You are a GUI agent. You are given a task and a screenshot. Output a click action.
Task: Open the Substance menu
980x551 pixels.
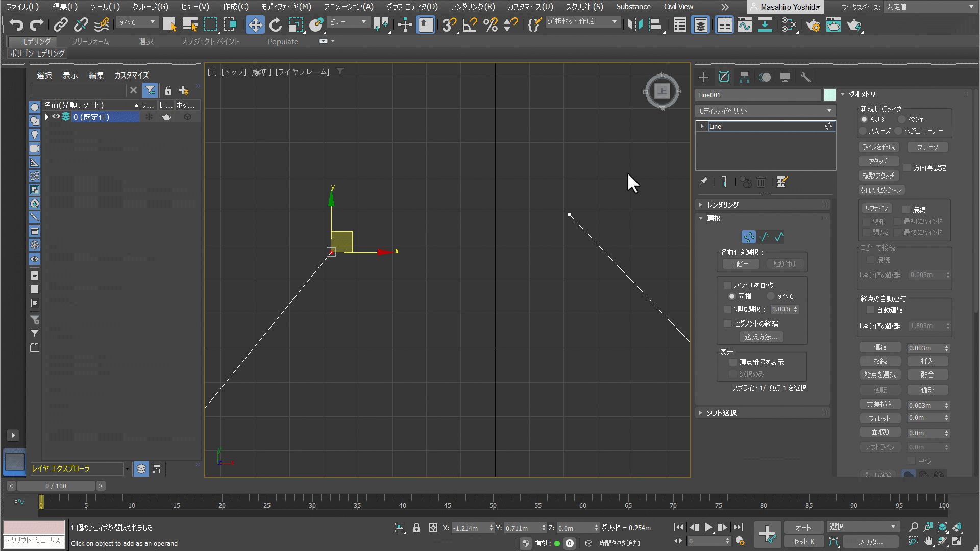(x=633, y=7)
